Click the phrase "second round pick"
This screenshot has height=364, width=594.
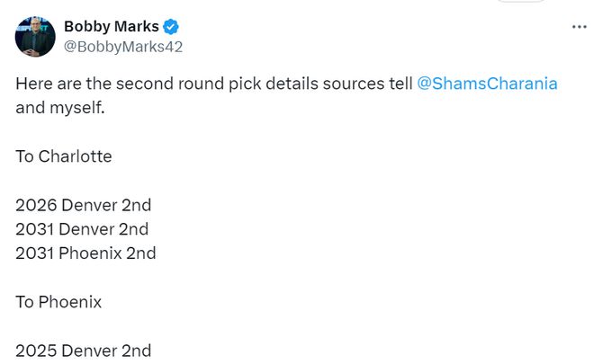click(175, 84)
